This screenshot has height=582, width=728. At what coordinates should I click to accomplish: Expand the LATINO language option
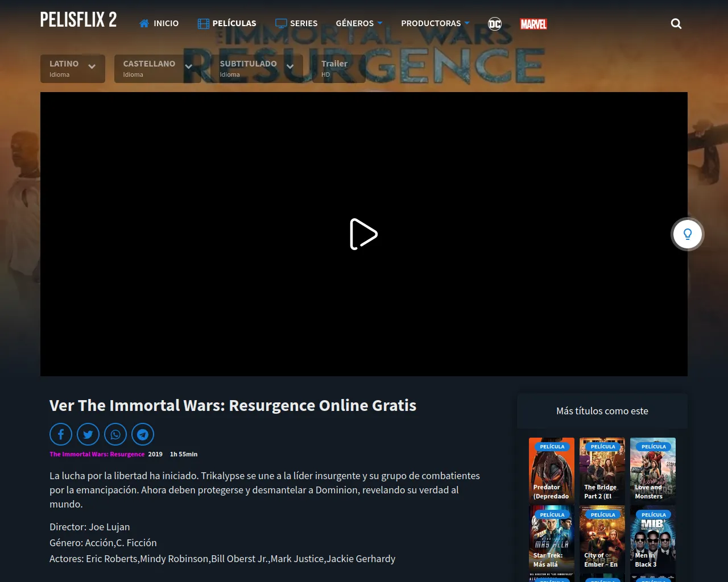click(x=73, y=69)
